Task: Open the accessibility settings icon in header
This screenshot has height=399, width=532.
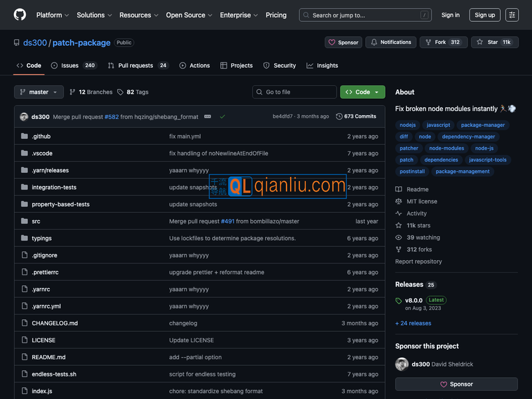Action: click(x=511, y=15)
